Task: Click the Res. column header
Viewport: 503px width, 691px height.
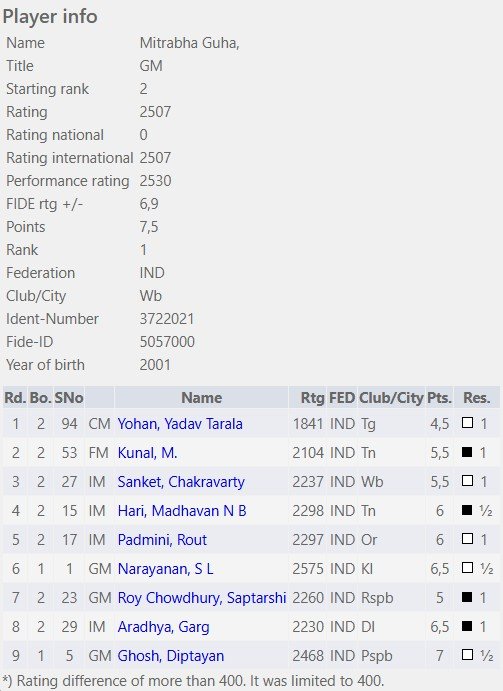Action: [477, 398]
